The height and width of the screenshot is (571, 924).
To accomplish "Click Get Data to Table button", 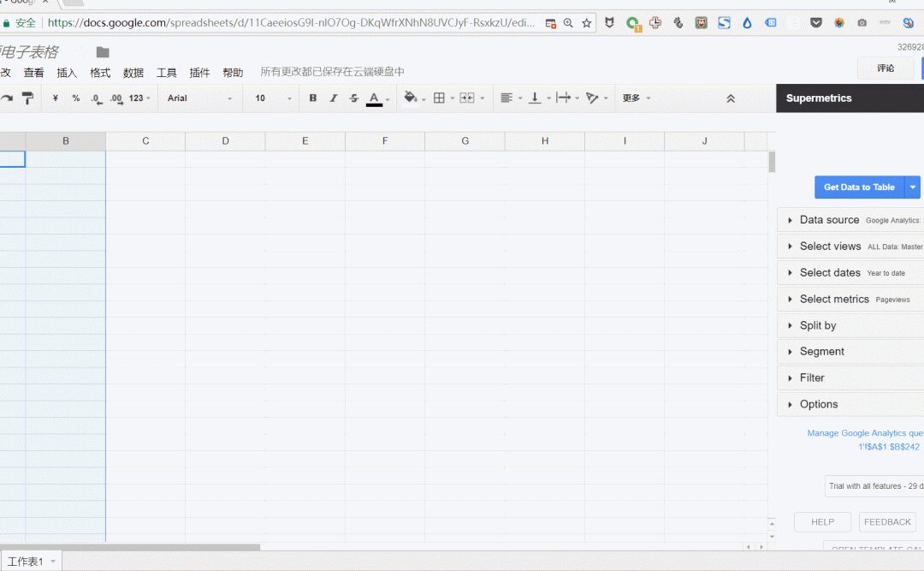I will point(859,187).
